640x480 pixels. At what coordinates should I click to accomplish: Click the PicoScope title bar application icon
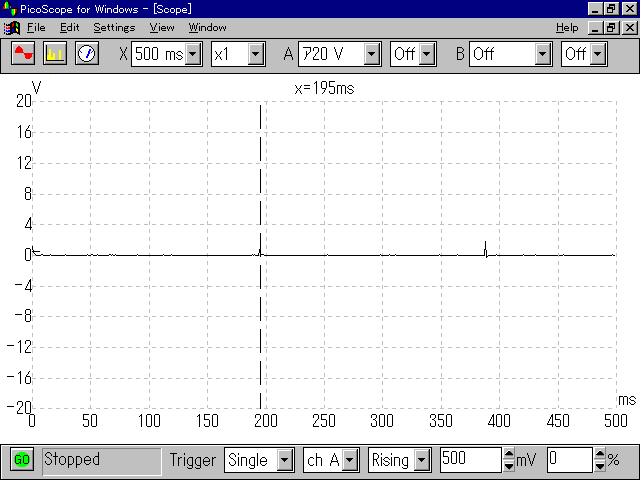9,9
